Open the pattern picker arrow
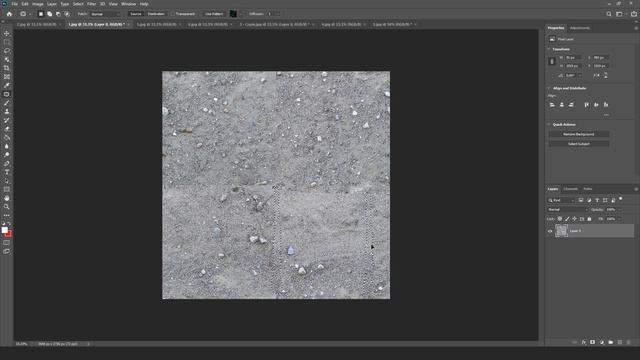The image size is (640, 360). (x=240, y=14)
